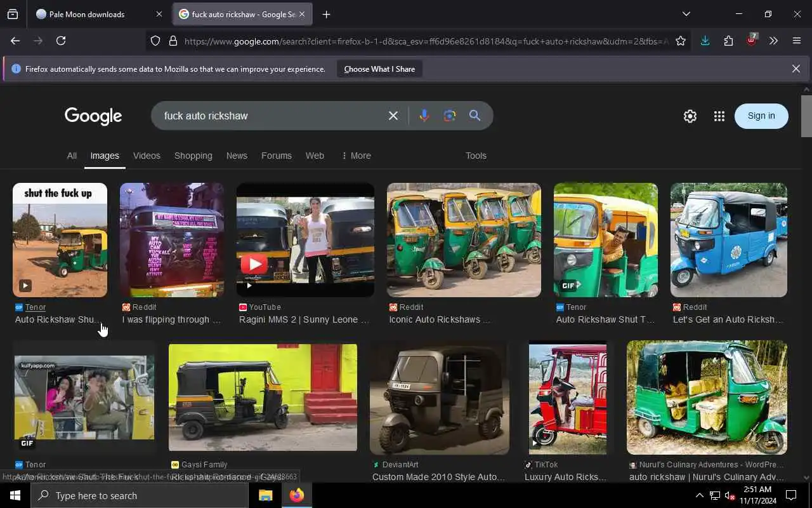The width and height of the screenshot is (812, 508).
Task: Go to the Google logo homepage
Action: pyautogui.click(x=93, y=116)
